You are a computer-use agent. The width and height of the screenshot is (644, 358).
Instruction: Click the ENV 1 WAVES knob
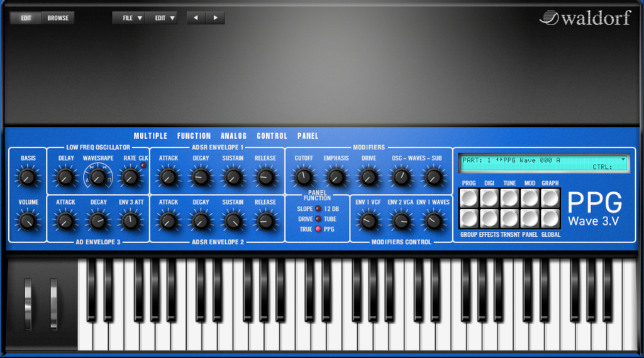pos(434,222)
